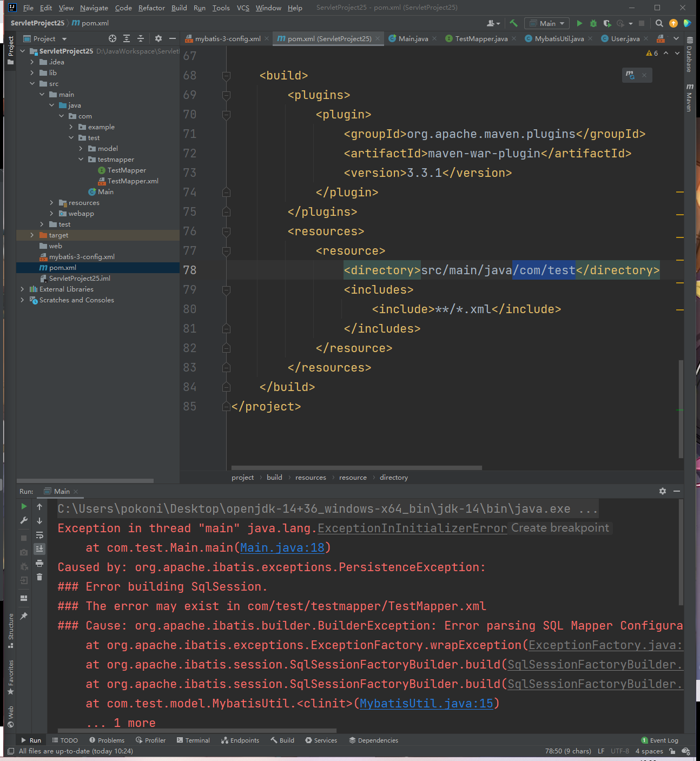
Task: Switch to mybatis-3-config.xml tab
Action: tap(227, 38)
